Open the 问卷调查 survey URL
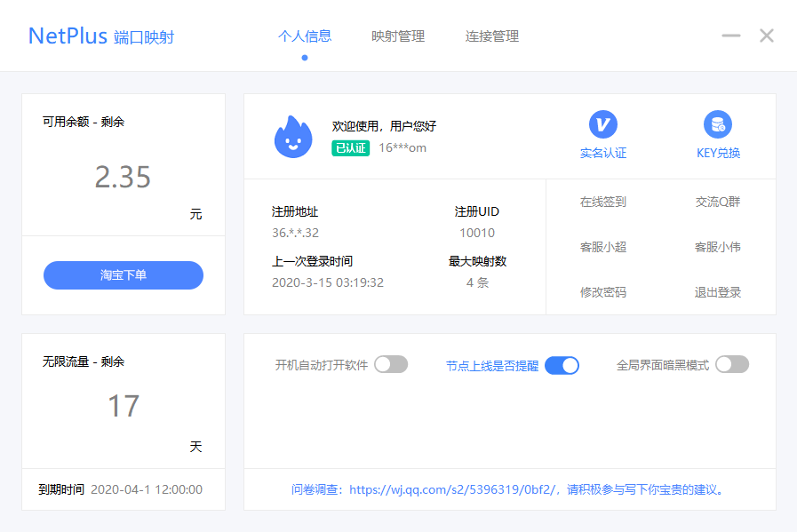This screenshot has width=797, height=532. tap(453, 489)
